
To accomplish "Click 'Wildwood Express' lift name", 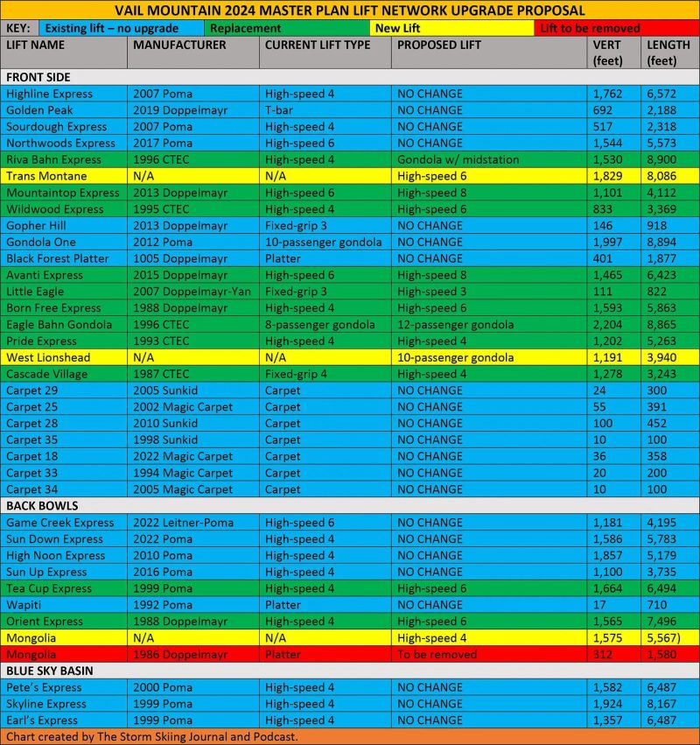I will (54, 209).
